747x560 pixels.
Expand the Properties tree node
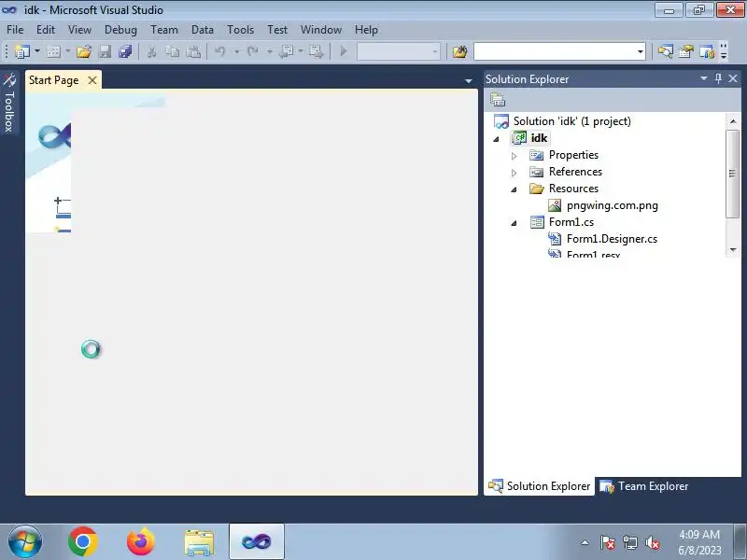pyautogui.click(x=514, y=156)
